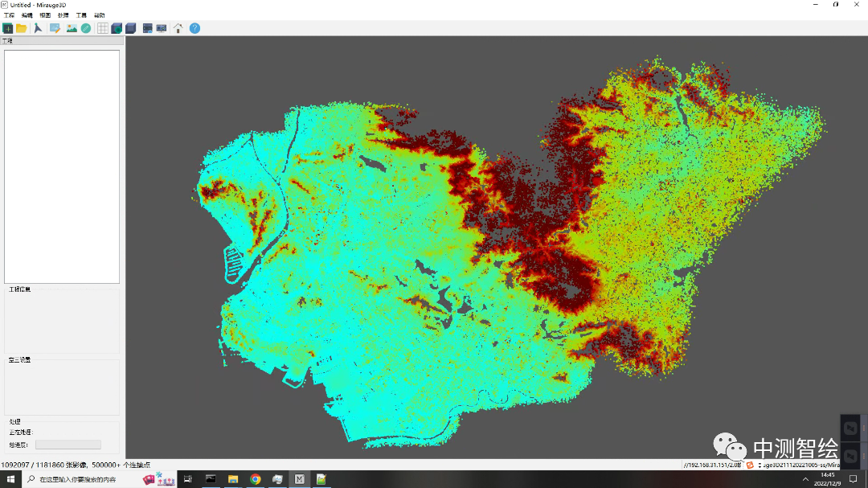The height and width of the screenshot is (488, 868).
Task: Click the cube with green dot icon
Action: click(x=117, y=28)
